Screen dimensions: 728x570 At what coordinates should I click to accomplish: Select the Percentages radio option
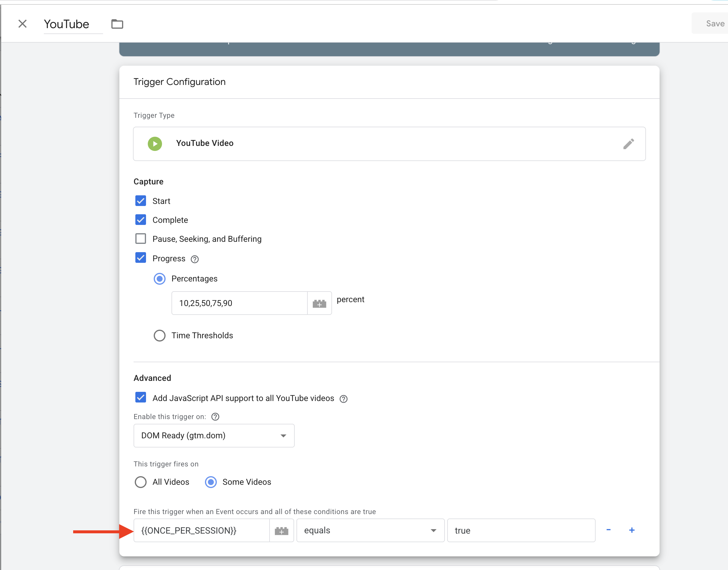click(160, 279)
